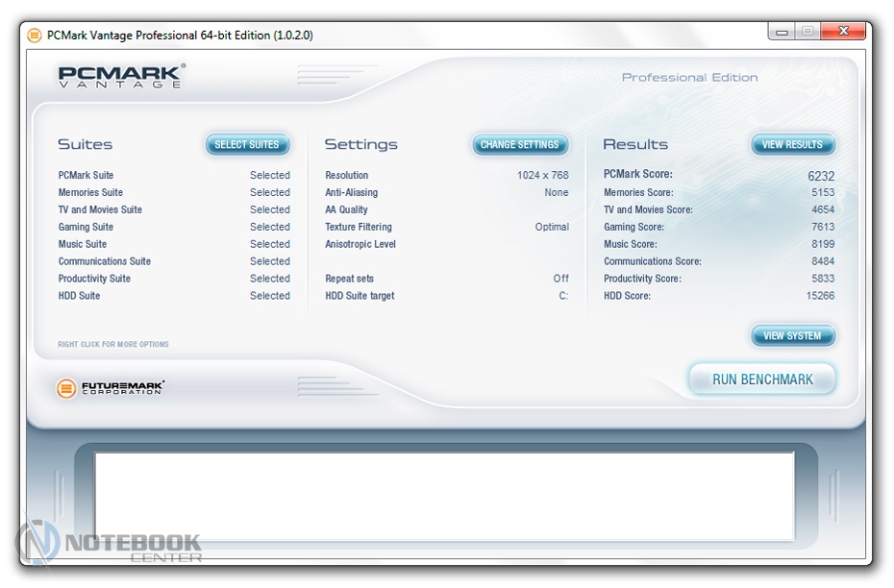894x588 pixels.
Task: Click the Repeat sets Off value
Action: (560, 280)
